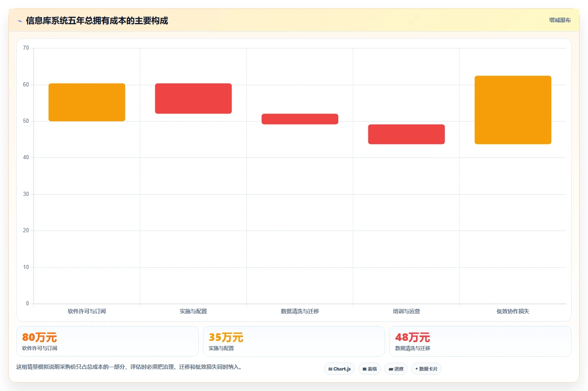Click the y-axis value 50
The image size is (588, 391).
[x=26, y=121]
